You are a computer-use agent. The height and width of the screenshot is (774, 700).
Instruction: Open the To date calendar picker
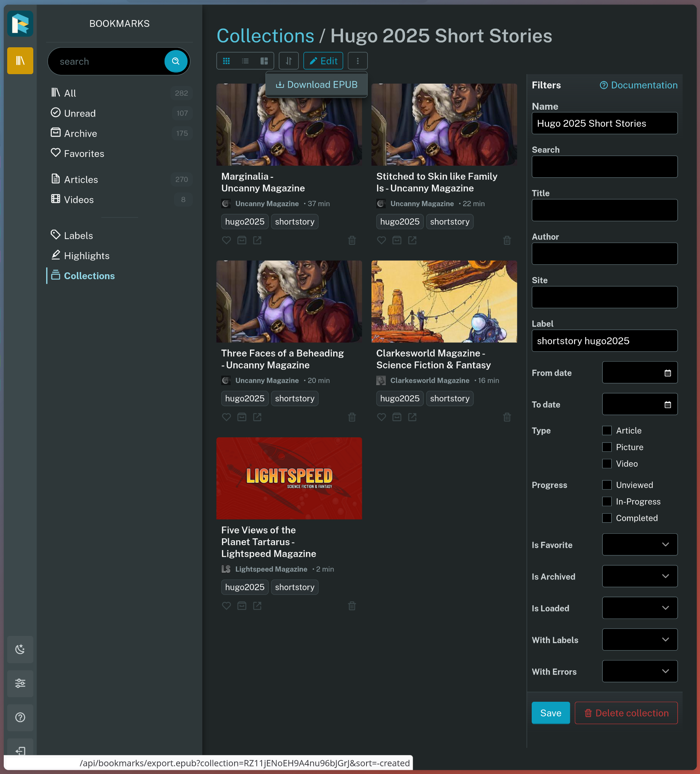point(668,404)
